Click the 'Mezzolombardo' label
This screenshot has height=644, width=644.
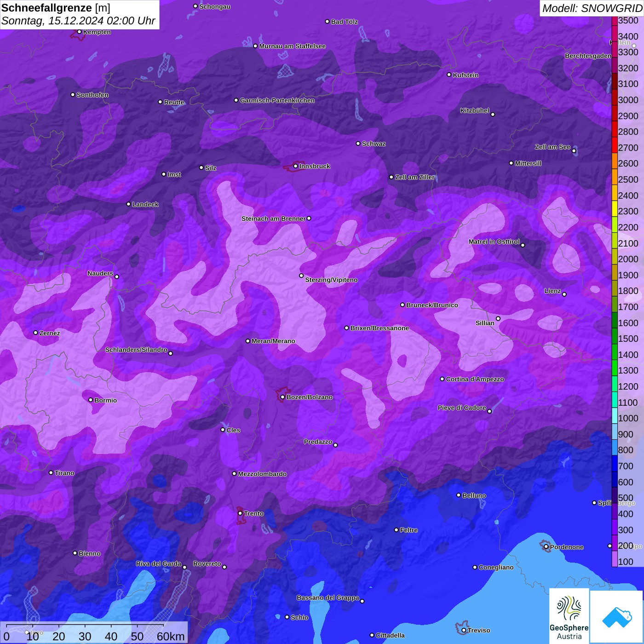coord(262,474)
